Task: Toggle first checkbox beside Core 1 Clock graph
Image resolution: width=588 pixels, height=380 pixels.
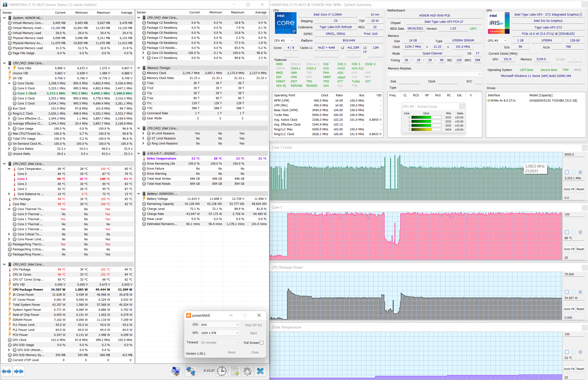Action: pyautogui.click(x=567, y=172)
